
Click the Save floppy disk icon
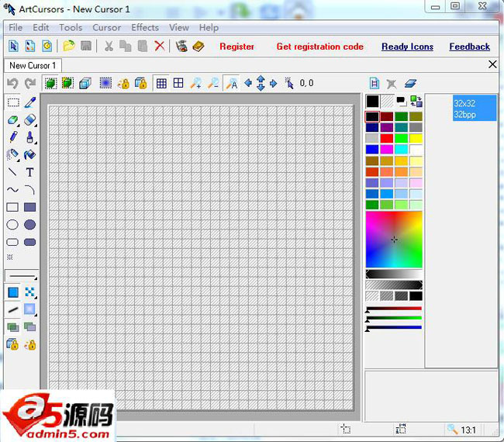[x=86, y=46]
